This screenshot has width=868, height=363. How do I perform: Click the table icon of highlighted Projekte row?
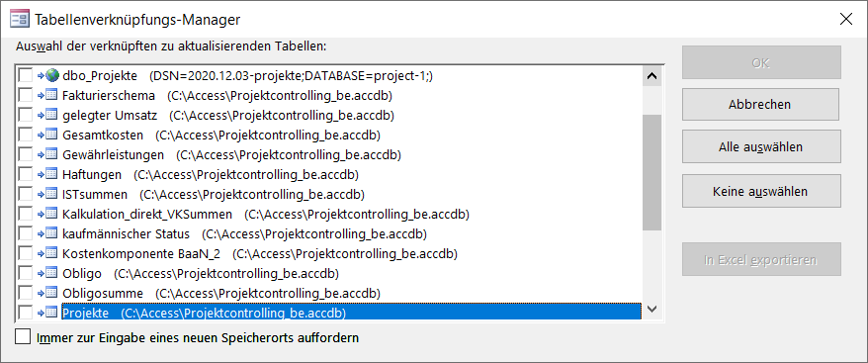point(52,313)
